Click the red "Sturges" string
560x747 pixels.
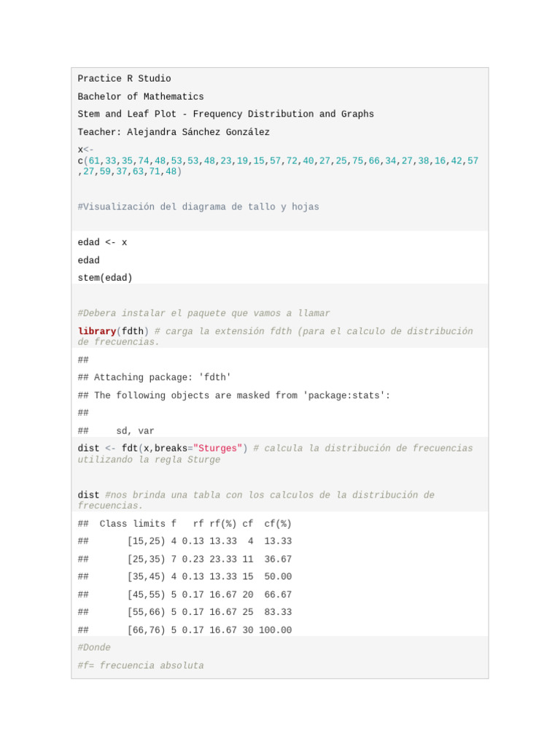219,448
